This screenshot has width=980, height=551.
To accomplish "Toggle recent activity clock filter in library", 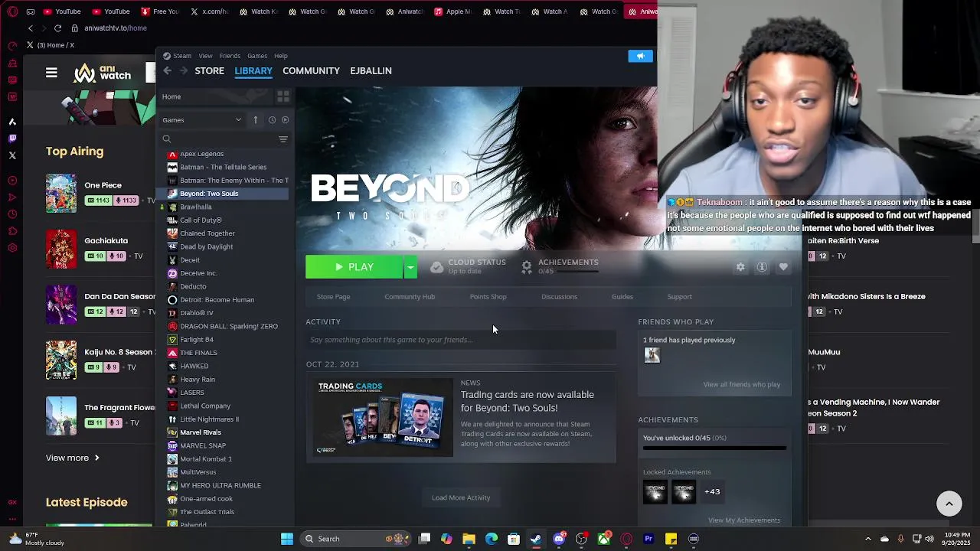I will click(x=272, y=119).
